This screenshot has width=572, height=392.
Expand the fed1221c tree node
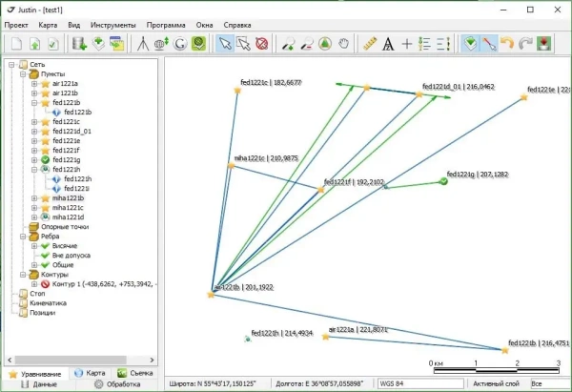point(34,121)
